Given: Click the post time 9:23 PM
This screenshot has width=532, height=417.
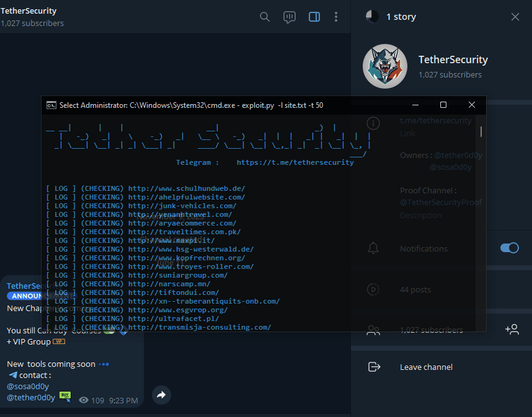Looking at the screenshot, I should coord(123,401).
